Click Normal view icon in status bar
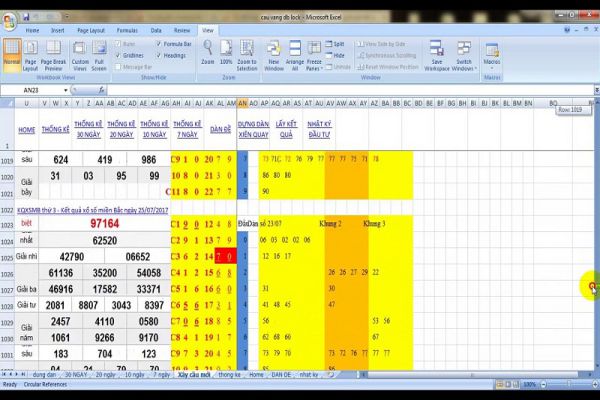Viewport: 600px width, 400px height. pyautogui.click(x=499, y=384)
